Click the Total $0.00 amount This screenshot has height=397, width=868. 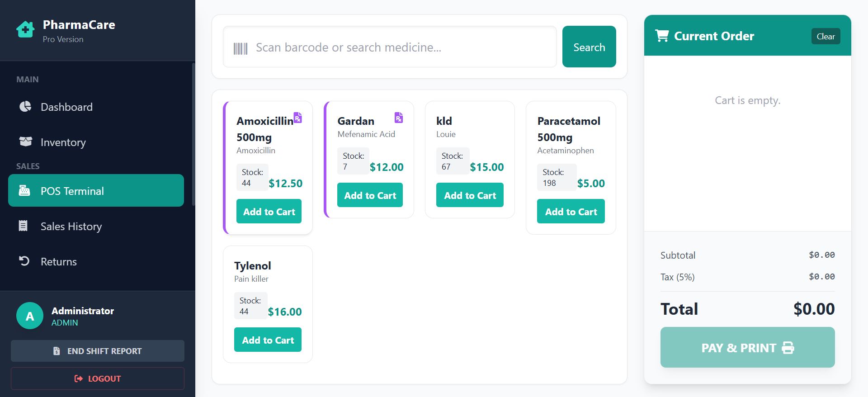pyautogui.click(x=814, y=309)
